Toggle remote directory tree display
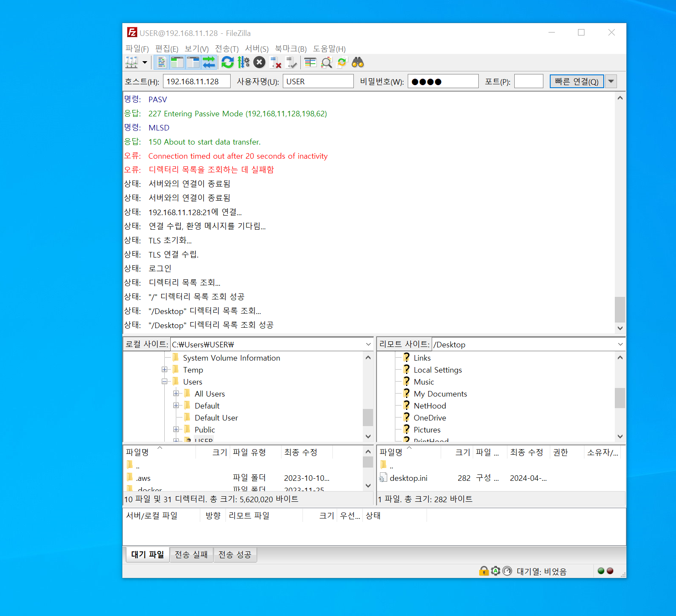 (193, 62)
